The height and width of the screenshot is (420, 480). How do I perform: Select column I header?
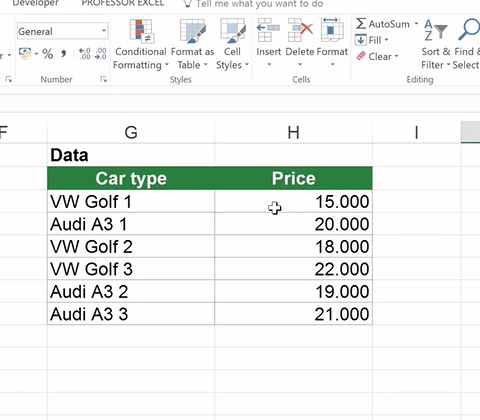[x=416, y=132]
